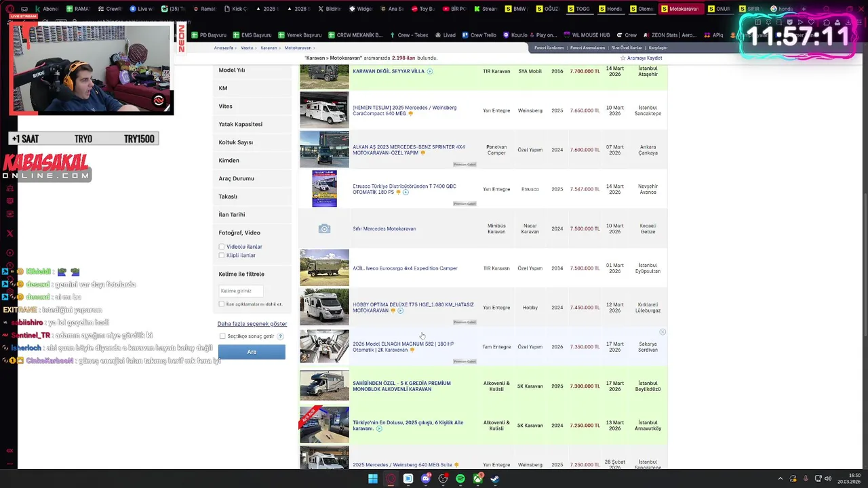Image resolution: width=868 pixels, height=488 pixels.
Task: Open the Crew Trello bookmark
Action: coord(479,35)
